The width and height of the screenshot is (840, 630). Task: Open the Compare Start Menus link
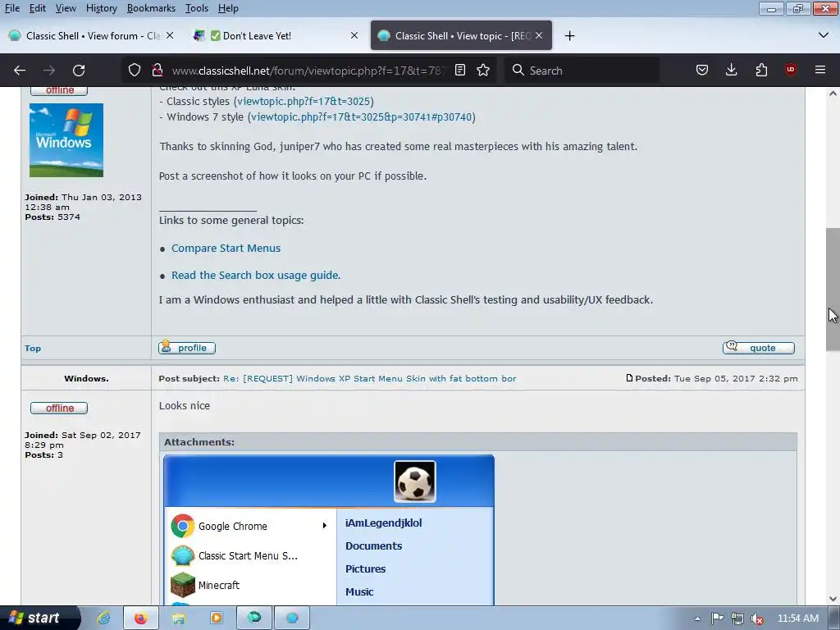226,248
